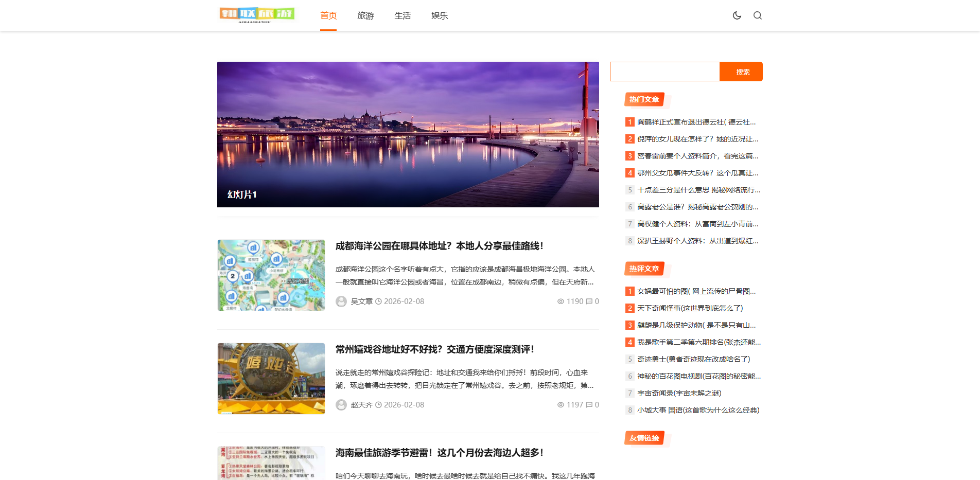The height and width of the screenshot is (480, 980).
Task: Open search using the magnifier icon
Action: pyautogui.click(x=757, y=15)
